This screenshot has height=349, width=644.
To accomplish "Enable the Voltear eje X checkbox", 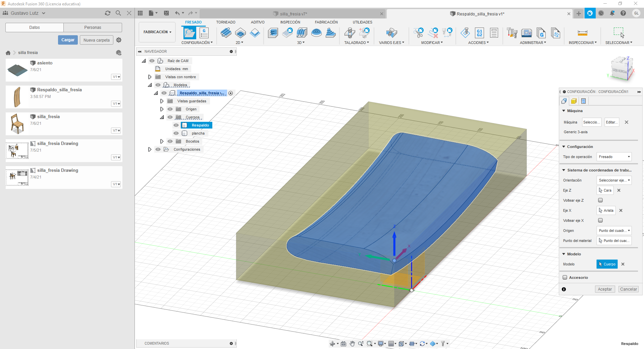I will 600,220.
